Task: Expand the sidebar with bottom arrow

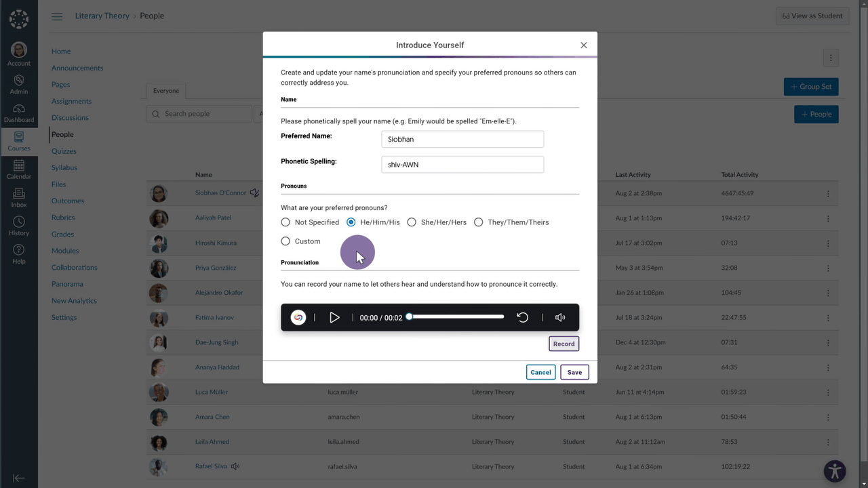Action: point(19,478)
